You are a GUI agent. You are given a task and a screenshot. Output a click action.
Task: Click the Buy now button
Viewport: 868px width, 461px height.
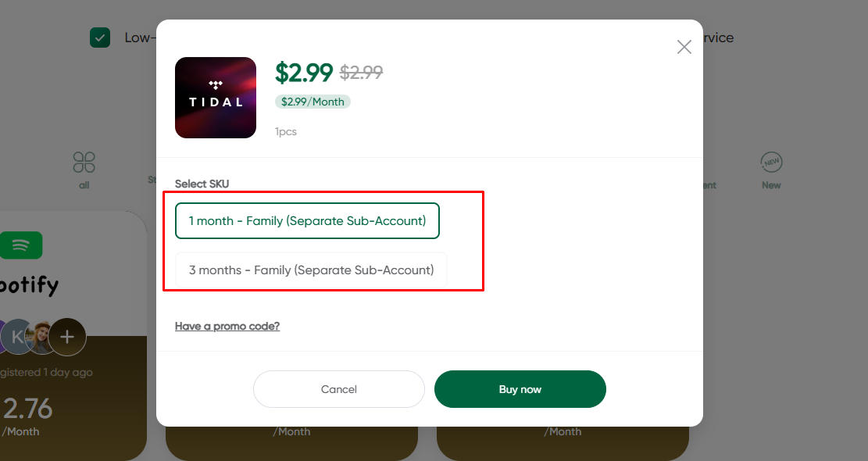(x=520, y=389)
